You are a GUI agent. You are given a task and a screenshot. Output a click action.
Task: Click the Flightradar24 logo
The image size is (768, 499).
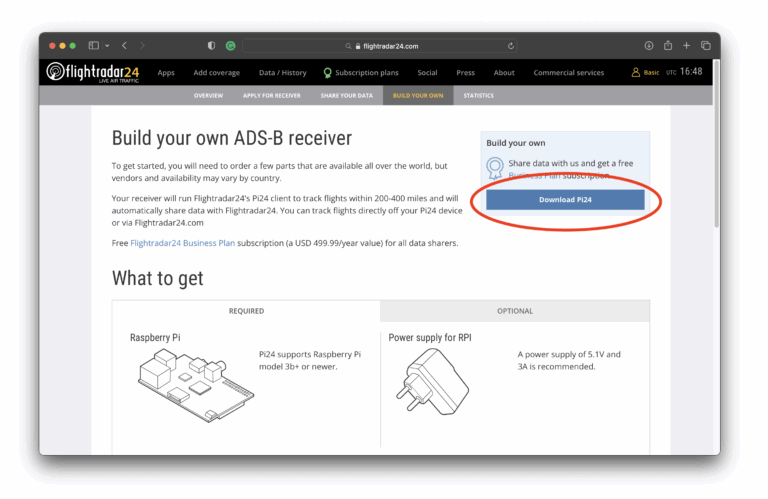[x=91, y=72]
